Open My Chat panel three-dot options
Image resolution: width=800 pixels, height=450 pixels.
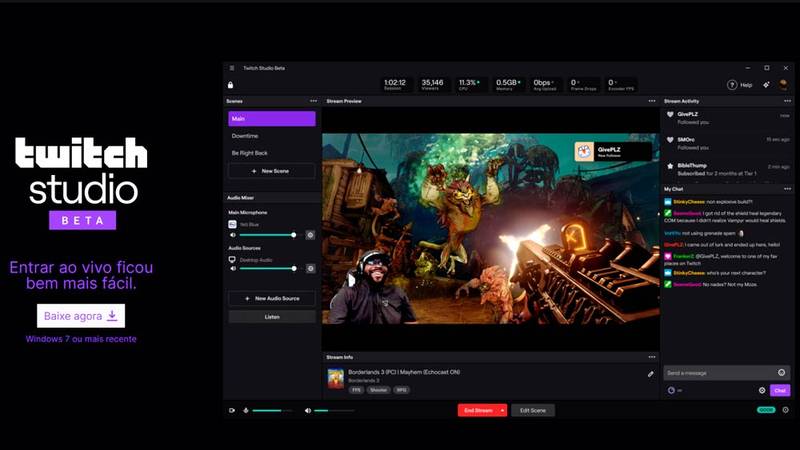(x=787, y=189)
